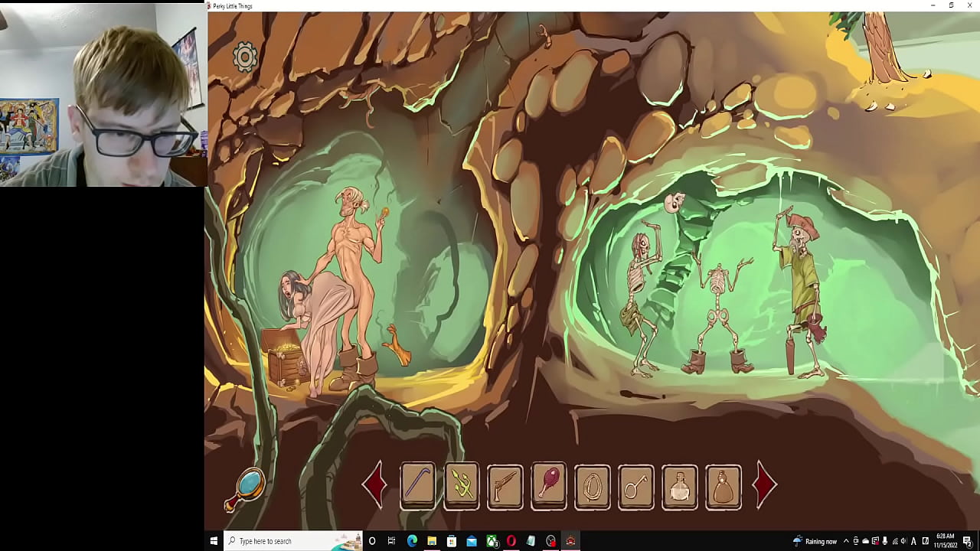
Task: Open the game settings gear
Action: coord(245,57)
